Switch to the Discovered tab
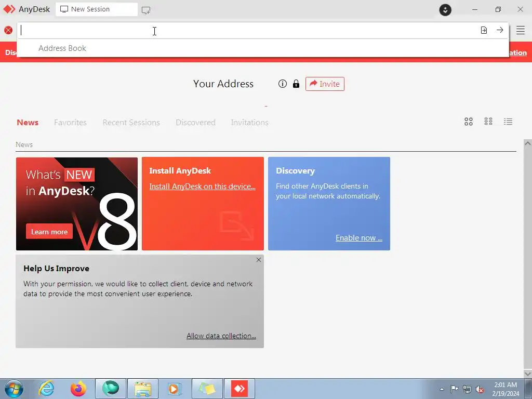The image size is (532, 399). click(x=195, y=123)
